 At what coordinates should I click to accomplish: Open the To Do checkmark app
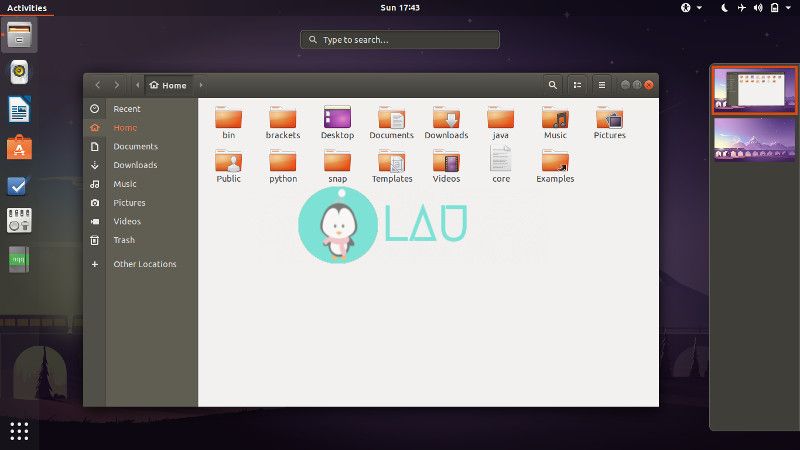19,185
